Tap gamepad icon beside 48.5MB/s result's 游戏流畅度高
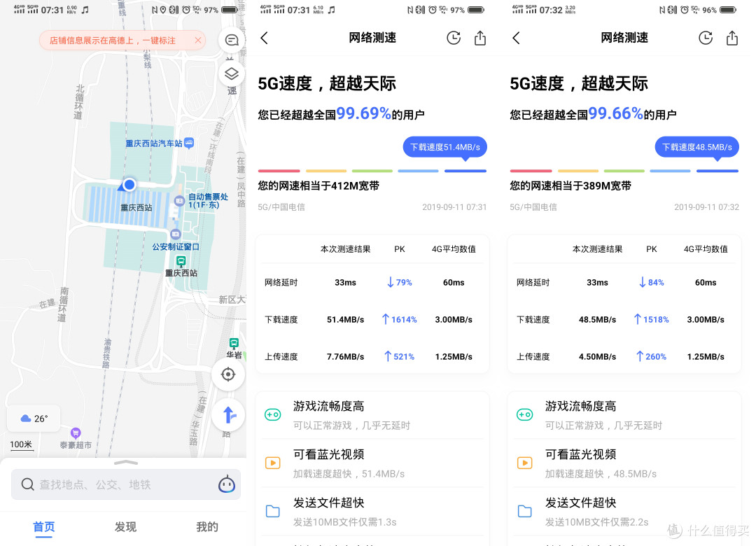The width and height of the screenshot is (756, 546). coord(524,414)
